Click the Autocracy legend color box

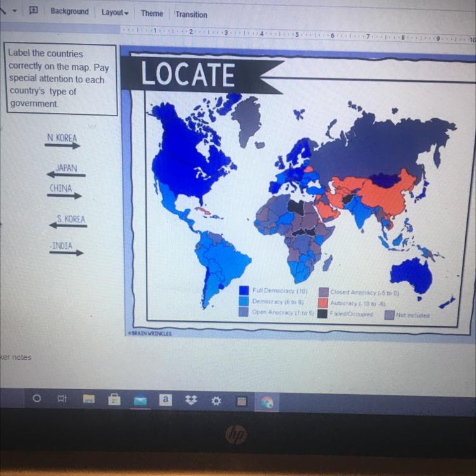click(323, 303)
